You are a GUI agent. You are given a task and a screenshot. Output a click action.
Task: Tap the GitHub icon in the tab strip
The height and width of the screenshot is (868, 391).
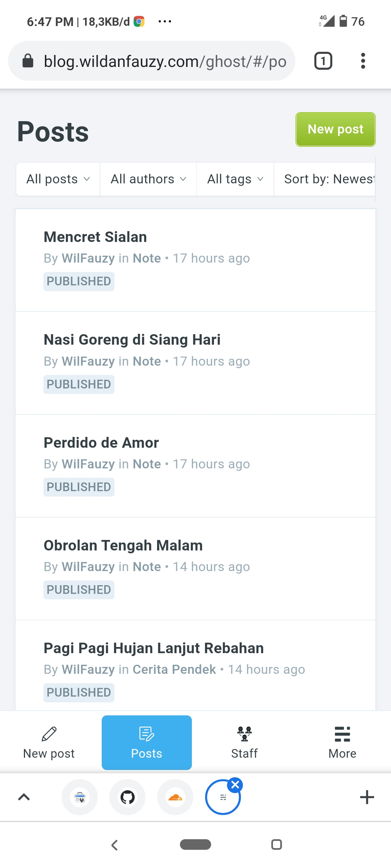[127, 797]
